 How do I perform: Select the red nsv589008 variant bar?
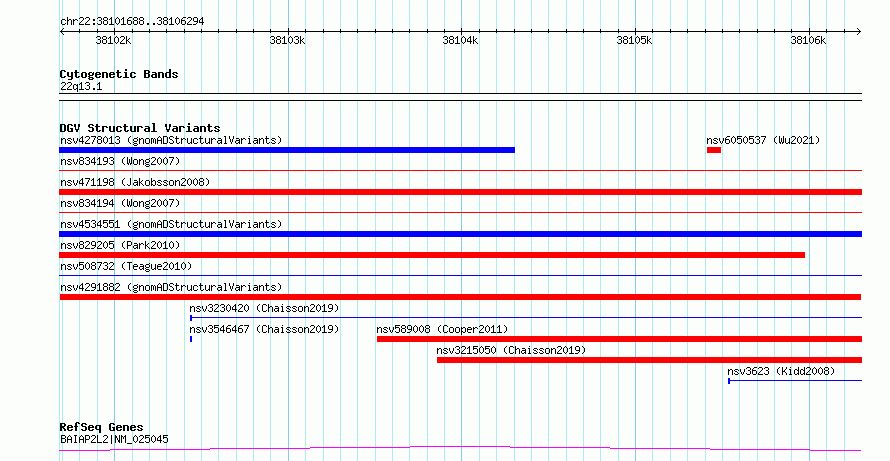(x=619, y=339)
